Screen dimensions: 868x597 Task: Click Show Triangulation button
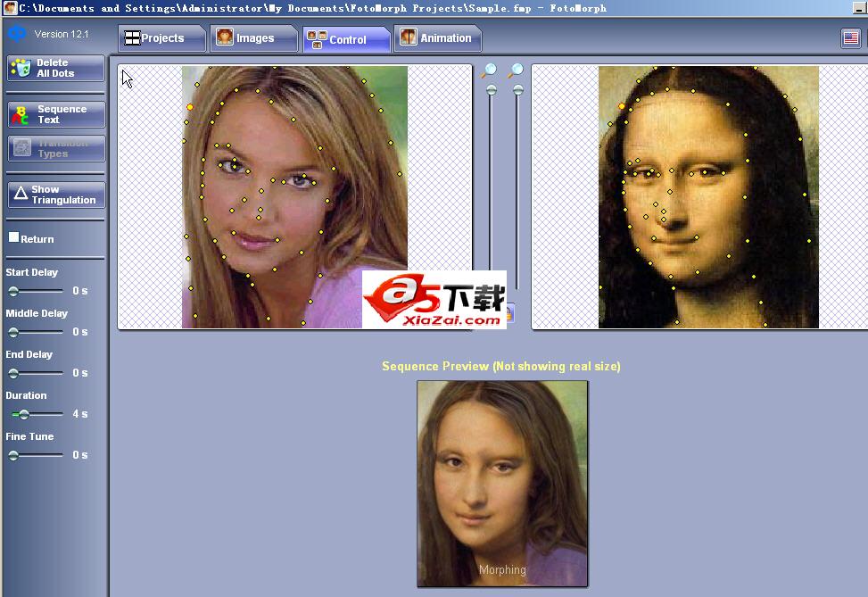coord(56,195)
